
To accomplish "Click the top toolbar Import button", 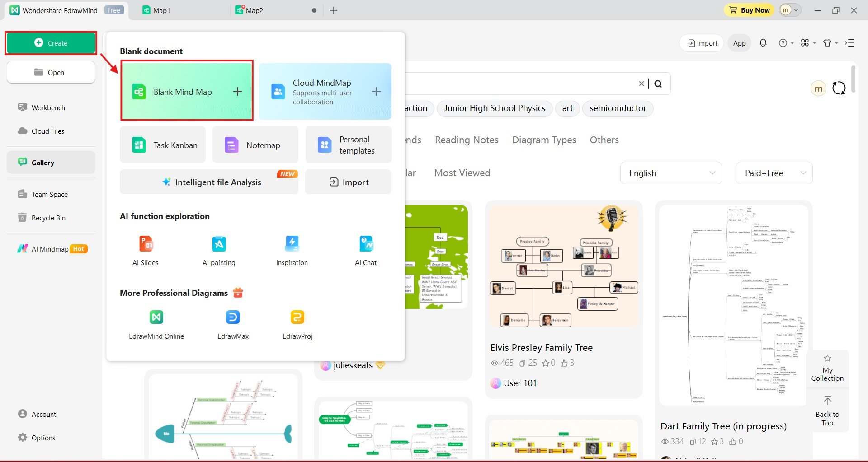I will (702, 43).
